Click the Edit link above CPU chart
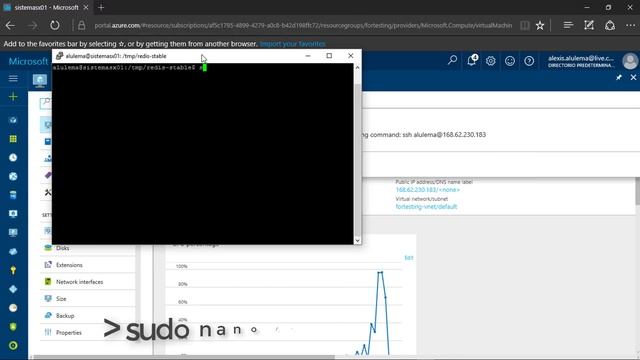This screenshot has height=360, width=640. pyautogui.click(x=409, y=258)
